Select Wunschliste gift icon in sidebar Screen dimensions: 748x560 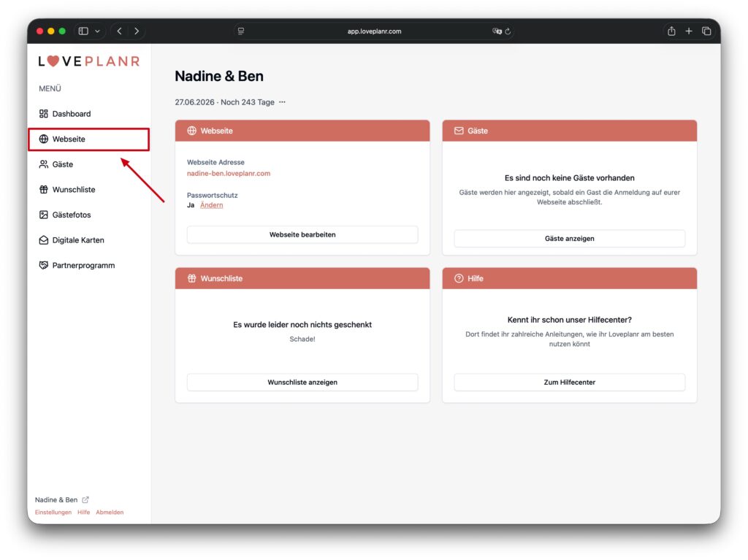pos(44,190)
